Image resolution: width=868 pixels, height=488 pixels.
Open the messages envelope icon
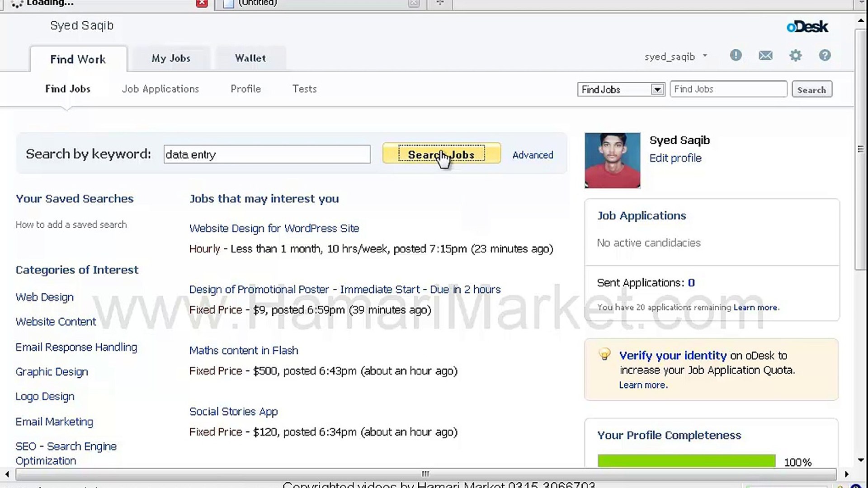(765, 55)
